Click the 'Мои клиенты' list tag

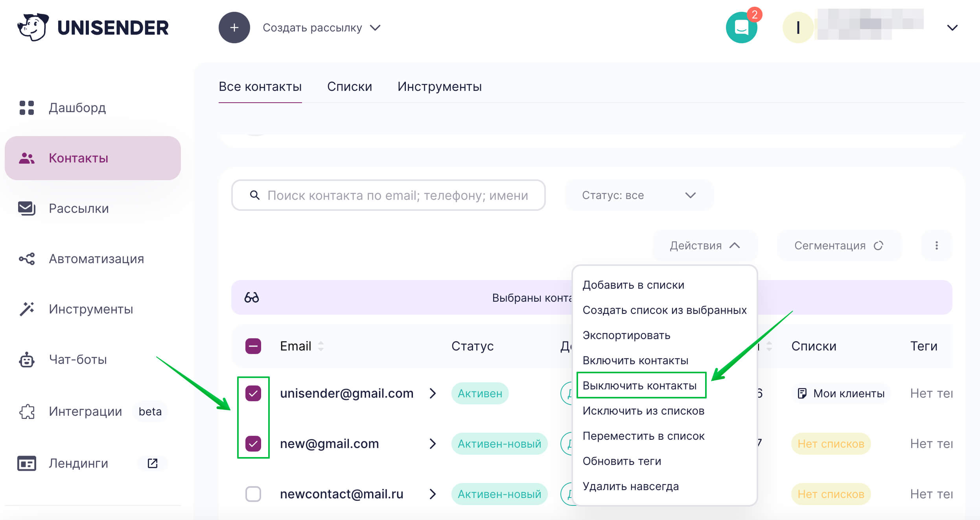(x=841, y=393)
